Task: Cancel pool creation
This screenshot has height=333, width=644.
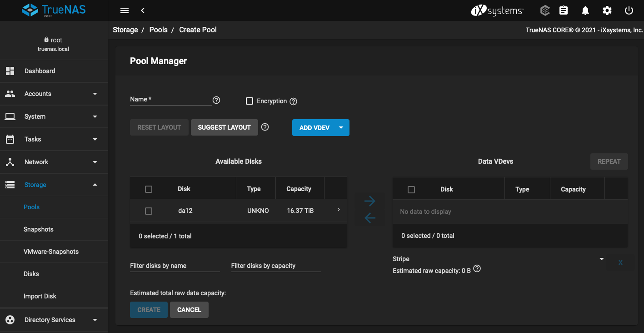Action: [x=189, y=310]
